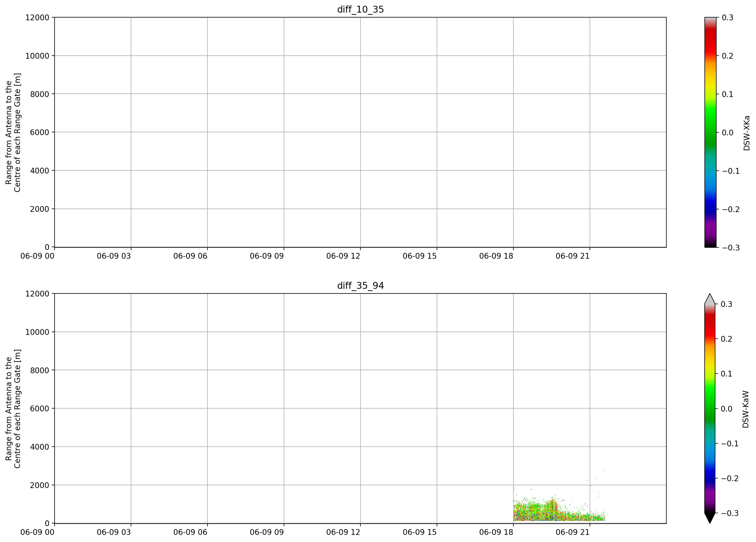756x542 pixels.
Task: Click the DSW-KaW color scale bar
Action: (710, 408)
